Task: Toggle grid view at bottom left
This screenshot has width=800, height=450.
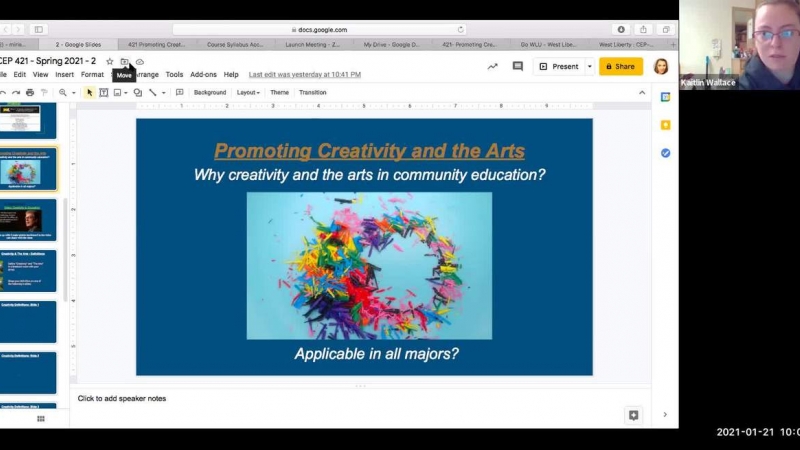Action: pyautogui.click(x=40, y=419)
